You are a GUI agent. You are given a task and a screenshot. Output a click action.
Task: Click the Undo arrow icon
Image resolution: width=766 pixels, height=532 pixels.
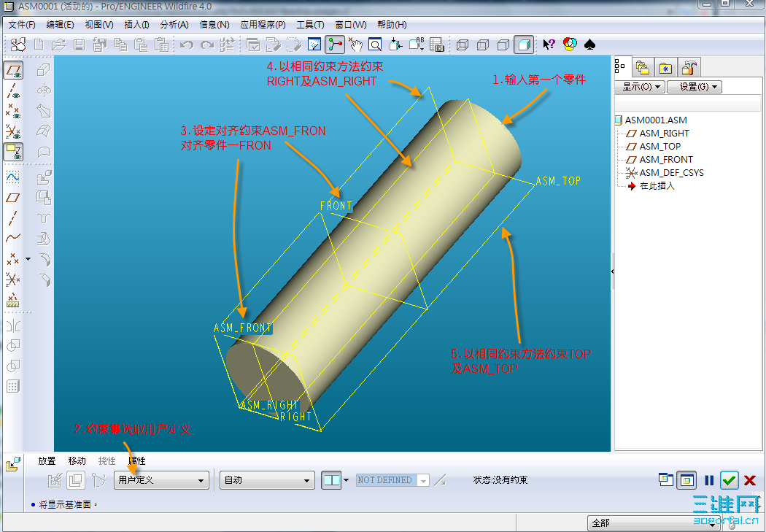187,45
